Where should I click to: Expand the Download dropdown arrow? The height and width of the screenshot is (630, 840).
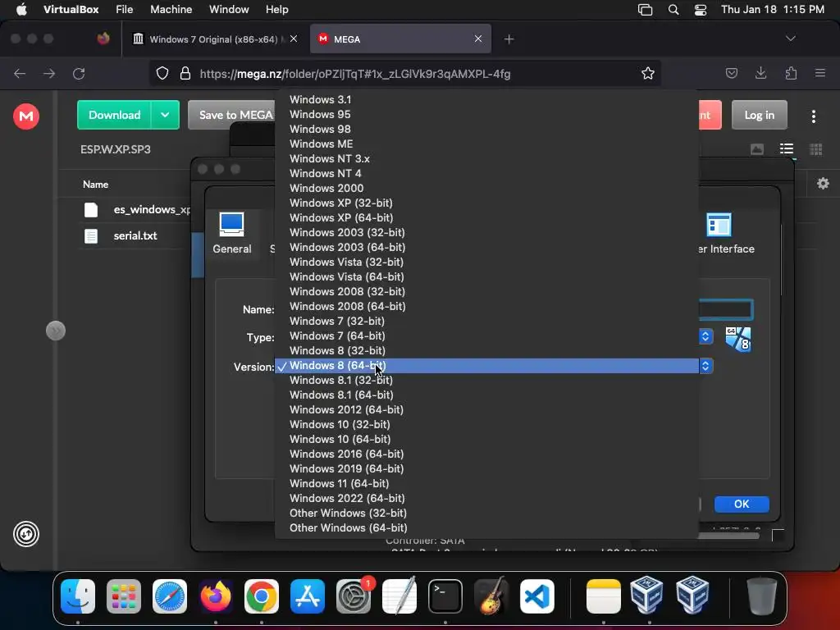[x=165, y=115]
